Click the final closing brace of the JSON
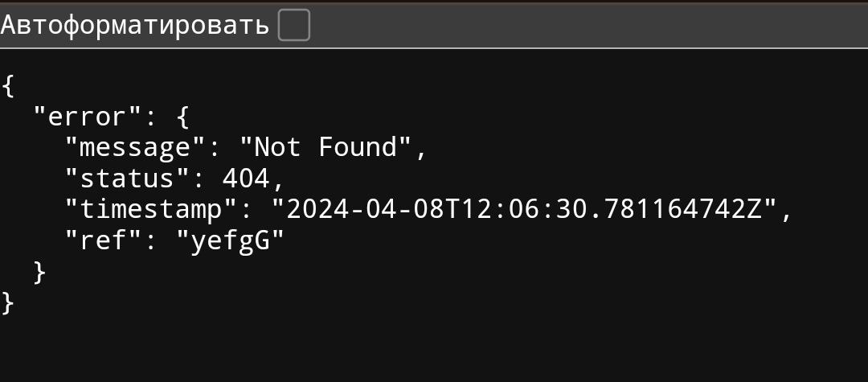The image size is (868, 382). pos(9,303)
